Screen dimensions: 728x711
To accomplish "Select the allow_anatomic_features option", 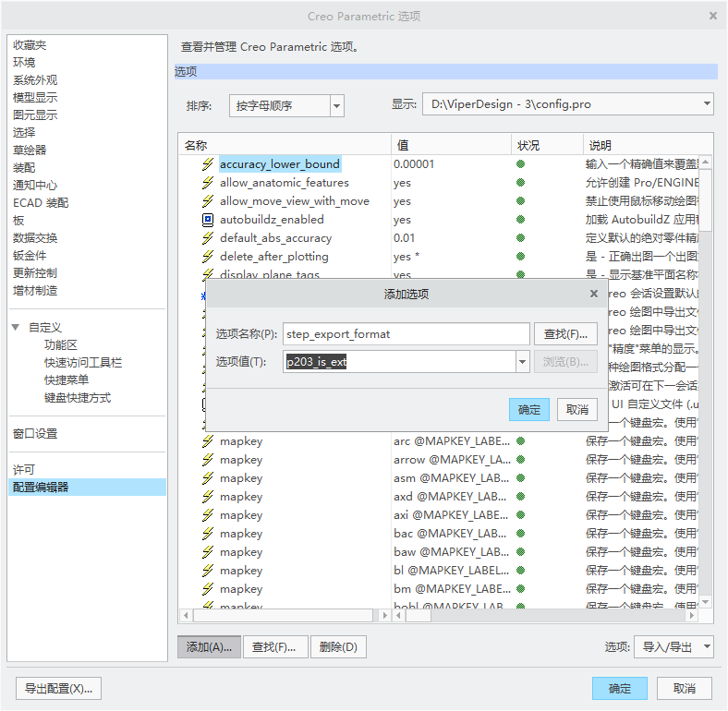I will coord(285,183).
